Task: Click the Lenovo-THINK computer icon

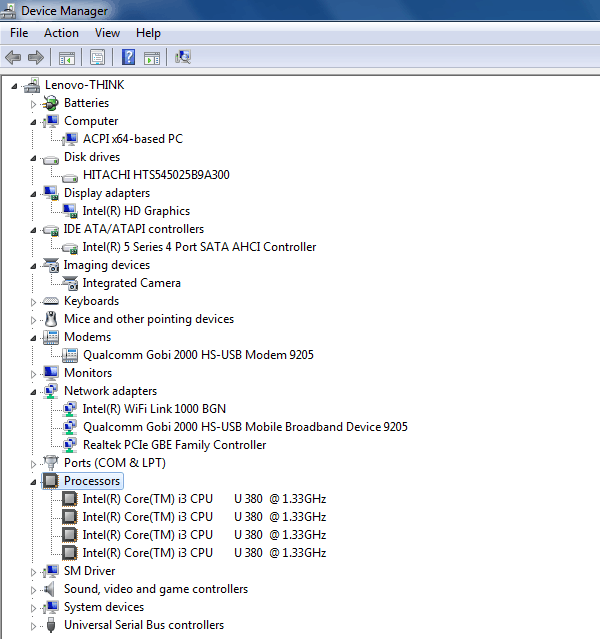Action: 32,85
